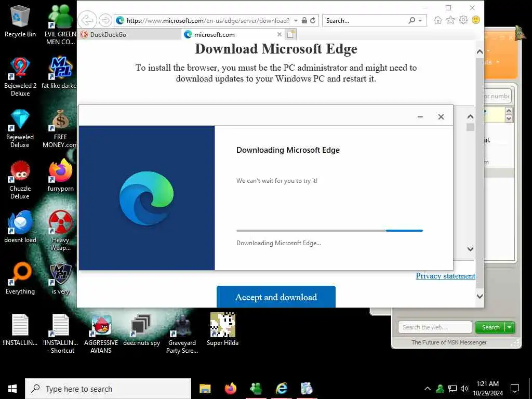Click the lock security icon in address bar
The width and height of the screenshot is (532, 399).
[x=304, y=20]
